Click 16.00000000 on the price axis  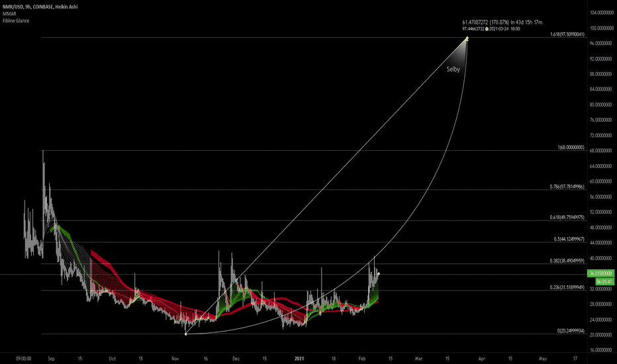601,350
